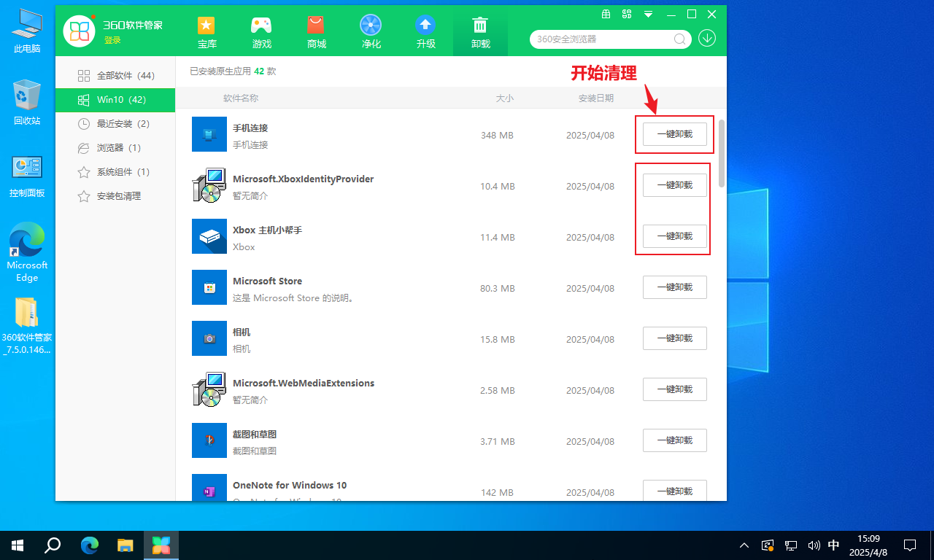Open the 游戏 gamepad section
Viewport: 934px width, 560px height.
pyautogui.click(x=261, y=26)
